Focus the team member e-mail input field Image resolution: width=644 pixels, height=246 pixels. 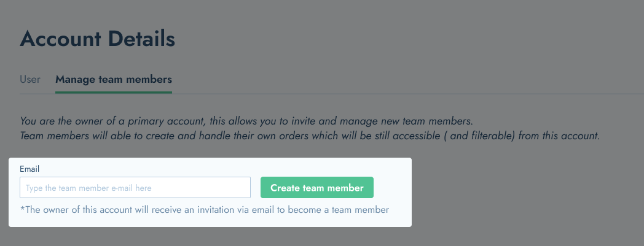[x=135, y=188]
